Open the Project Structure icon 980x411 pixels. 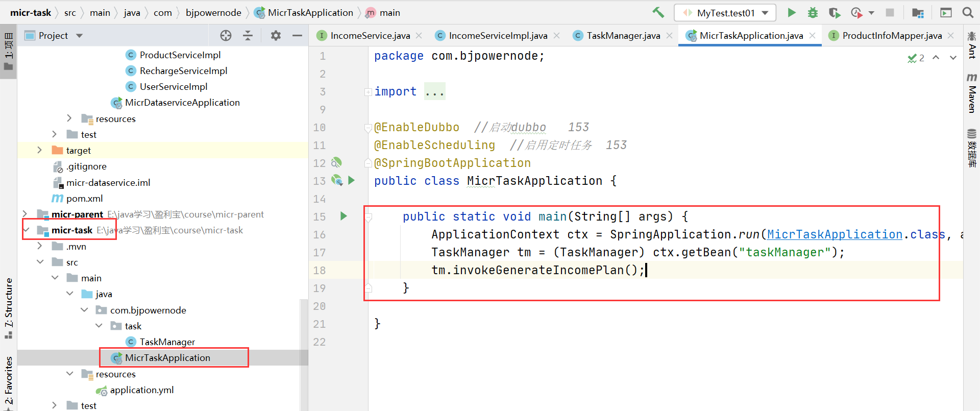(918, 13)
